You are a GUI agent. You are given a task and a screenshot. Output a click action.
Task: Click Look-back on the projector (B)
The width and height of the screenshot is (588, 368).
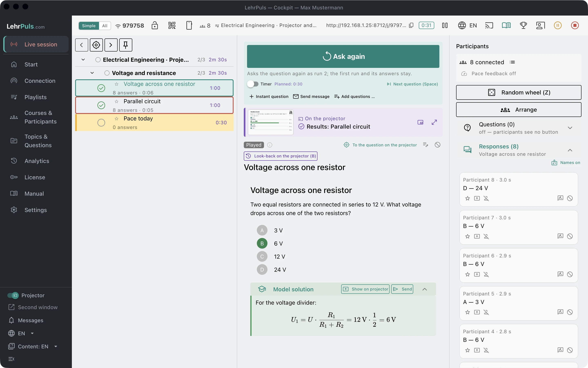click(x=281, y=156)
